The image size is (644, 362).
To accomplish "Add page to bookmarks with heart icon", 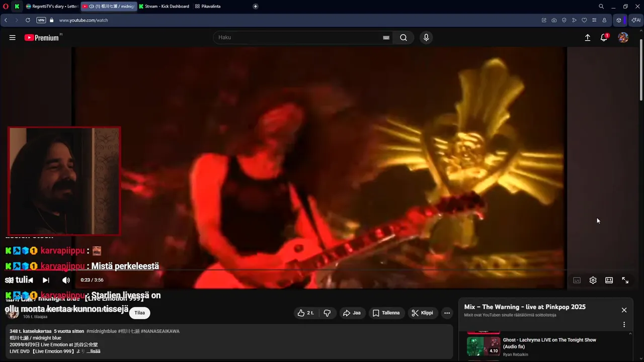I will (x=584, y=20).
